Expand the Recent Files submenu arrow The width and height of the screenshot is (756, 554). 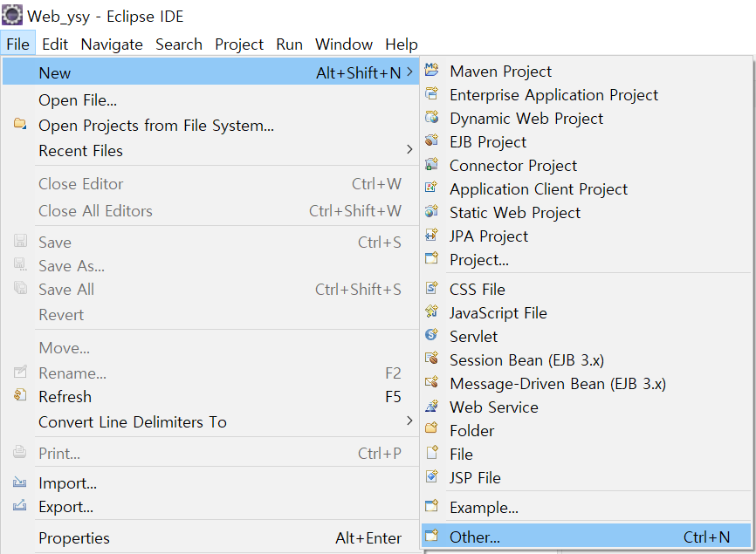click(409, 149)
